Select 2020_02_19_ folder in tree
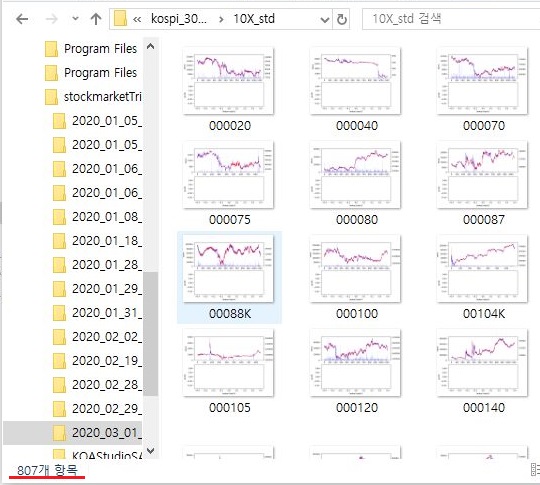Viewport: 540px width, 485px height. tap(97, 361)
